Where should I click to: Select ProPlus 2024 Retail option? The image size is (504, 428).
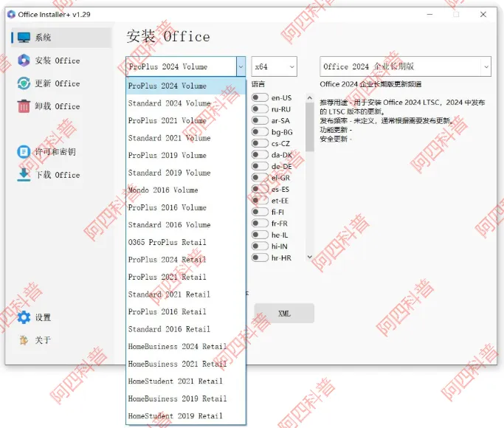(186, 259)
